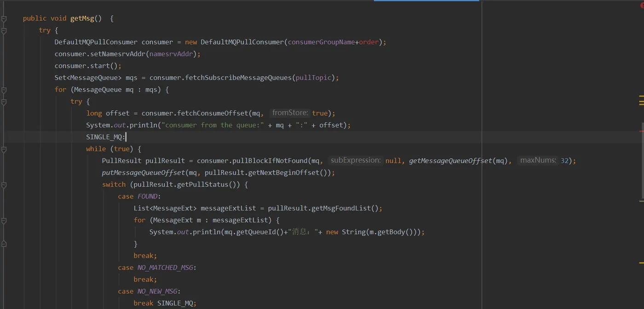Fold the inner try block in gutter
Screen dimensions: 644x309
[4, 102]
